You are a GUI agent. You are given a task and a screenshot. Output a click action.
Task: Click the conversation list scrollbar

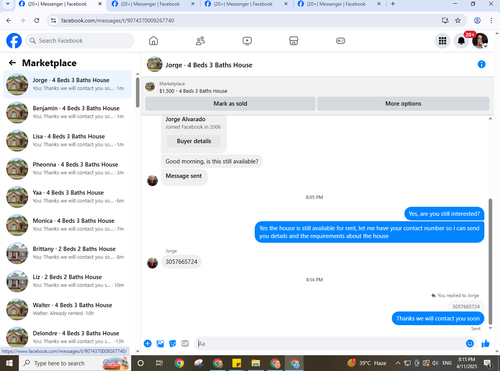point(137,92)
